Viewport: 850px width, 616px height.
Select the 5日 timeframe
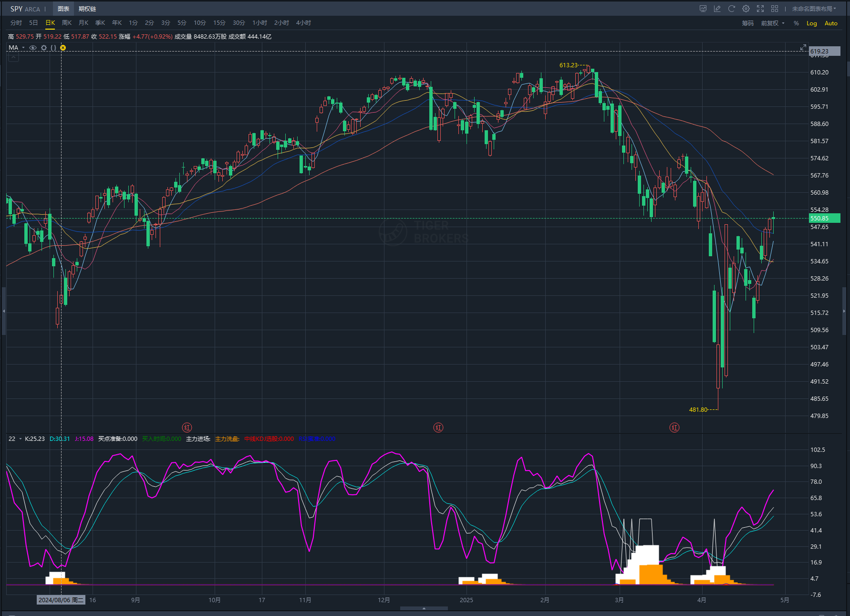pyautogui.click(x=33, y=23)
